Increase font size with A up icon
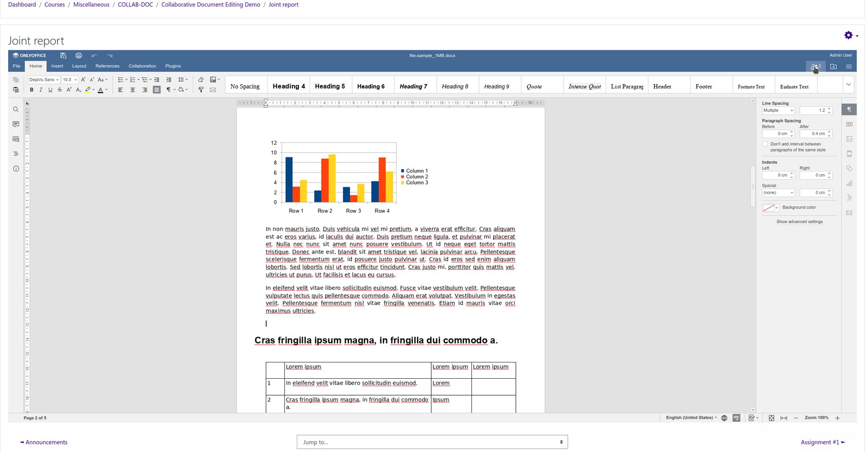The height and width of the screenshot is (452, 868). pos(84,80)
